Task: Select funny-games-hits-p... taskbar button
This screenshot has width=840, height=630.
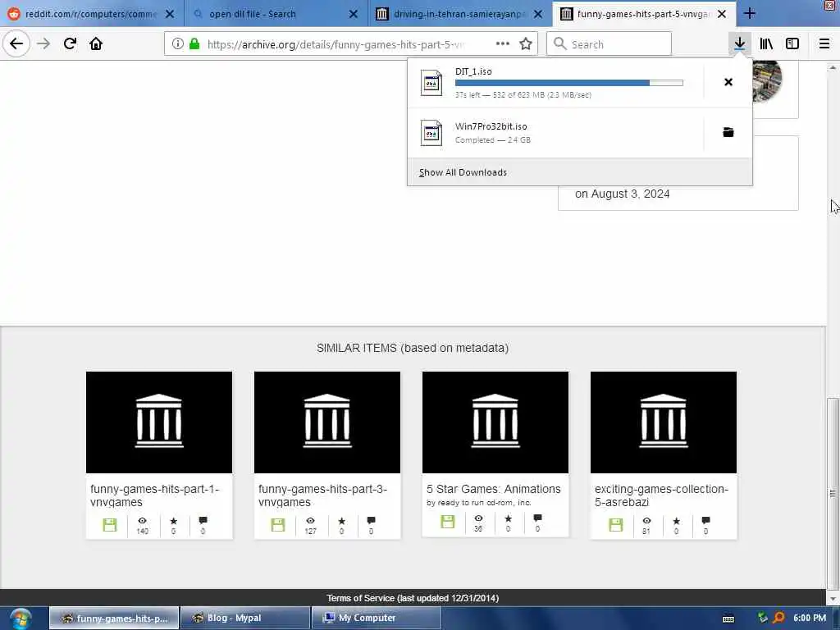Action: coord(114,619)
